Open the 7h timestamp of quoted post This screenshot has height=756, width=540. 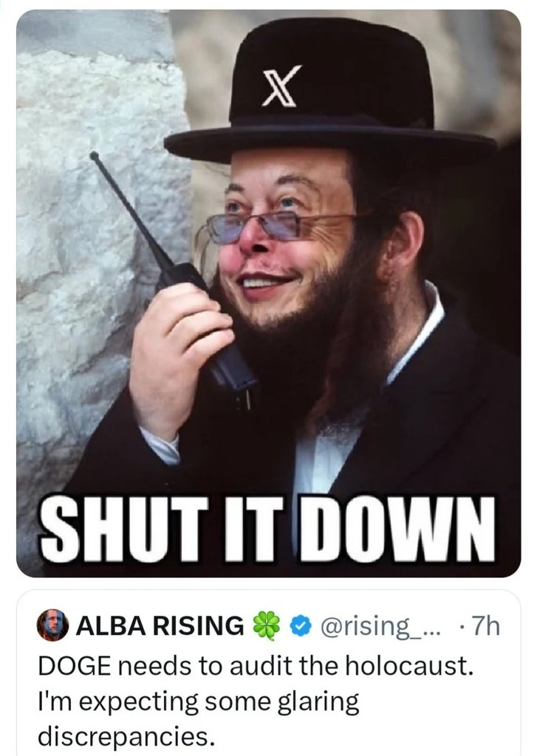[x=485, y=626]
